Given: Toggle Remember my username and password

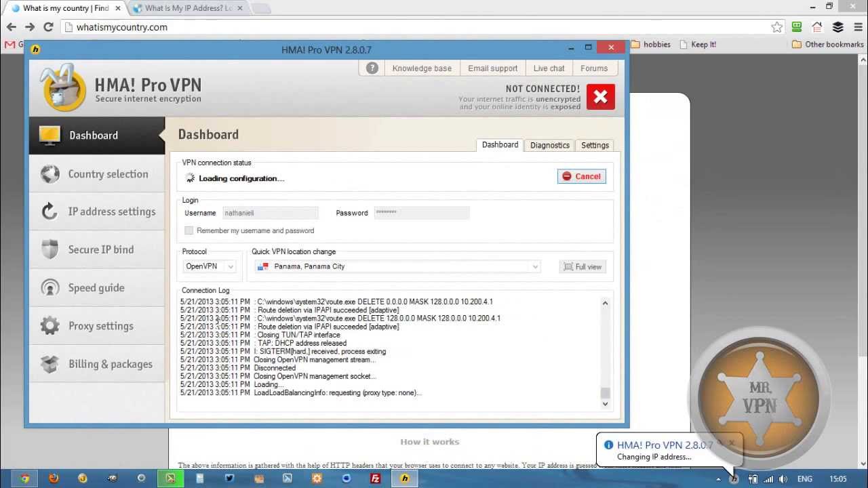Looking at the screenshot, I should click(189, 230).
